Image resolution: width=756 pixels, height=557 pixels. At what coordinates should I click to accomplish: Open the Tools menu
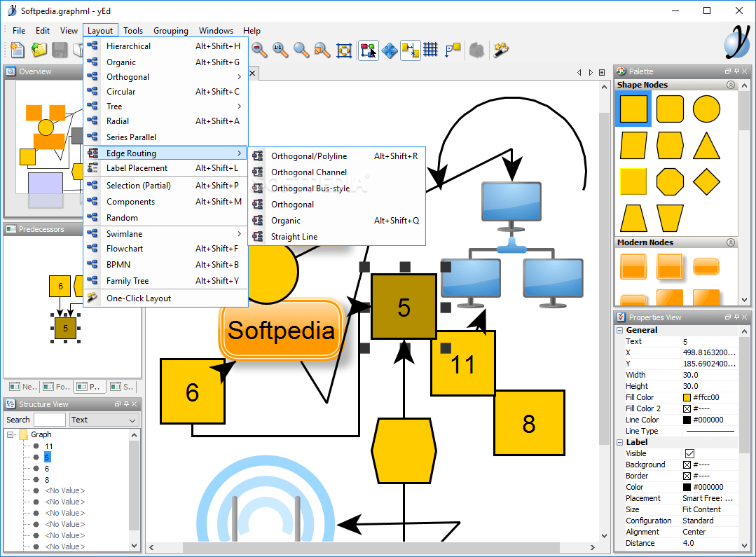click(133, 30)
